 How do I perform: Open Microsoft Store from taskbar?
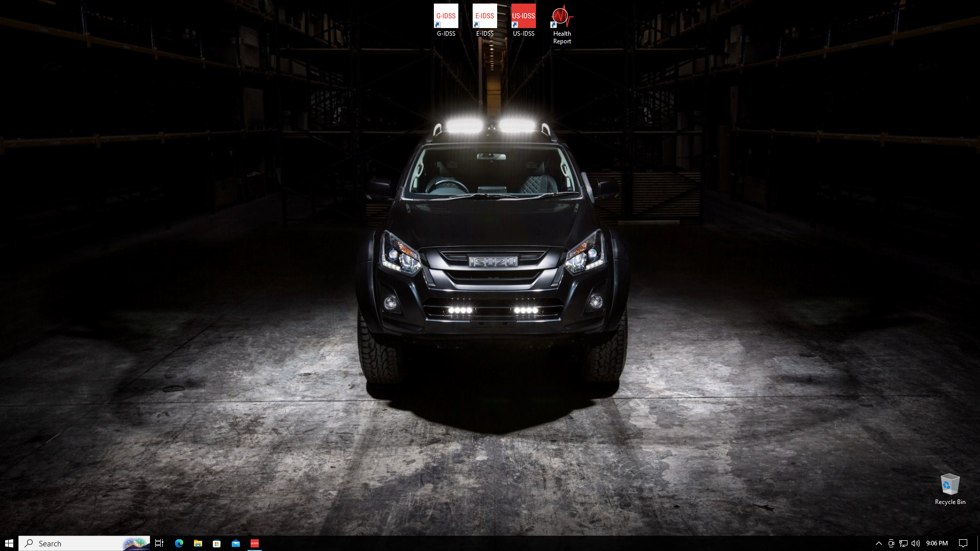(217, 543)
